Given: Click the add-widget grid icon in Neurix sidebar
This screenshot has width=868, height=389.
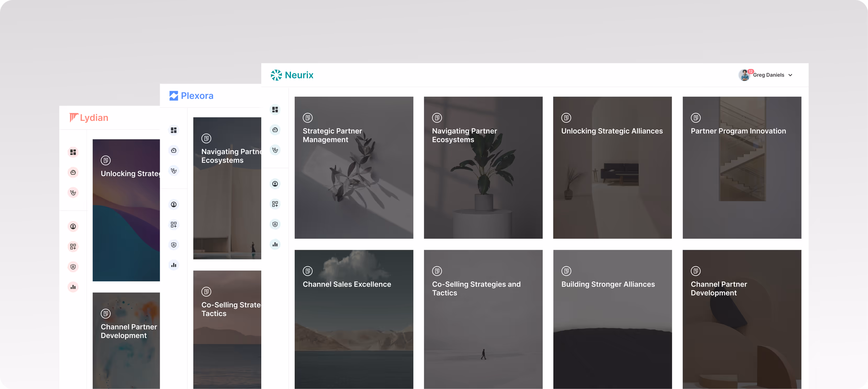Looking at the screenshot, I should click(275, 204).
